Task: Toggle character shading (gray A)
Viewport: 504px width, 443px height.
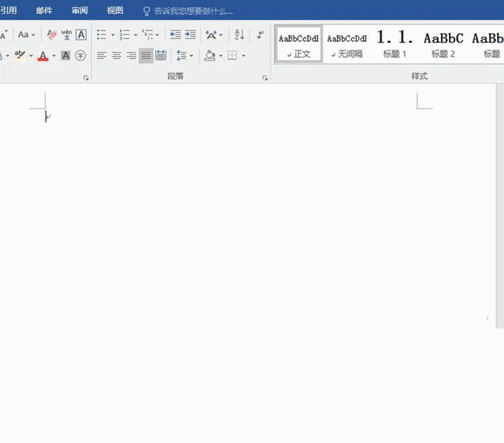Action: (x=65, y=56)
